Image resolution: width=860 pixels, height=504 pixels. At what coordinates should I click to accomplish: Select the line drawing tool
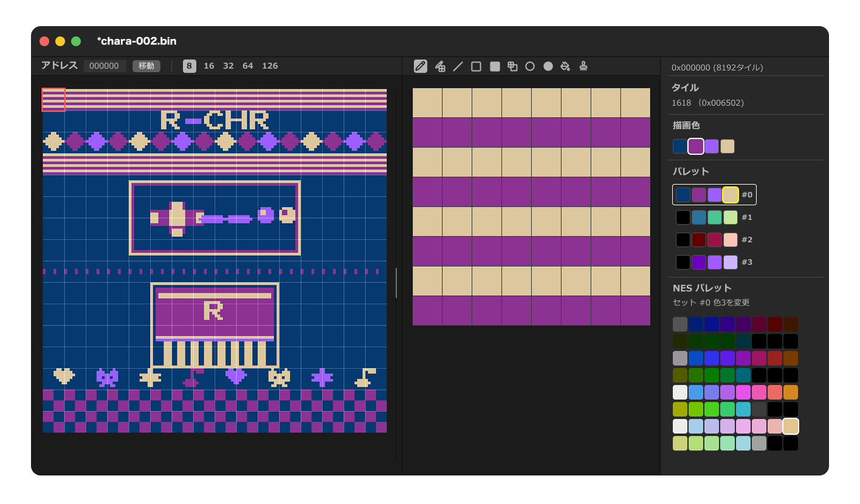tap(458, 66)
